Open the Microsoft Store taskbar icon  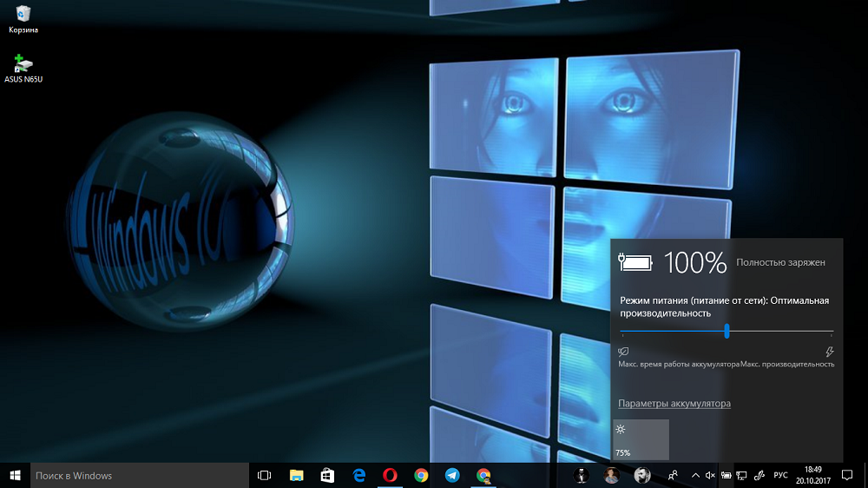click(x=327, y=475)
